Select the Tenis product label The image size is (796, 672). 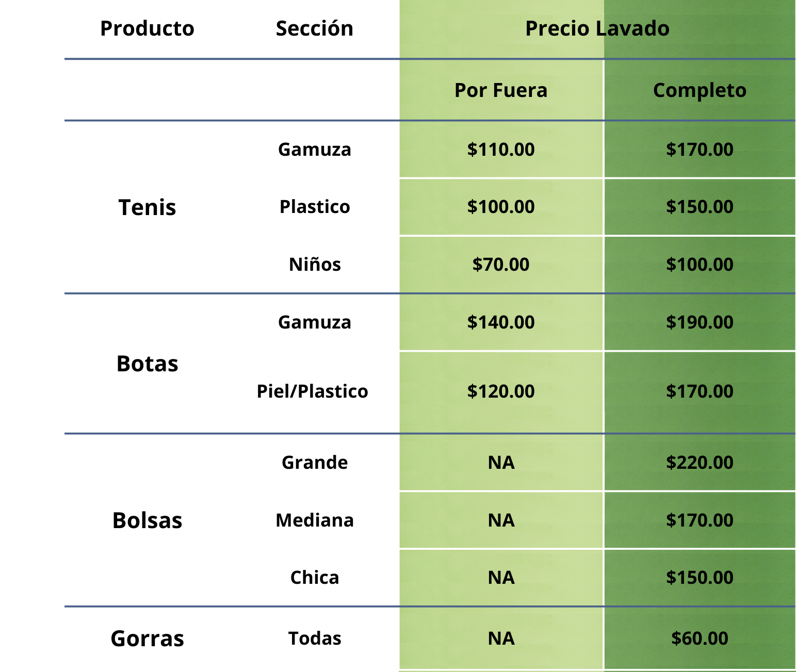click(x=147, y=207)
